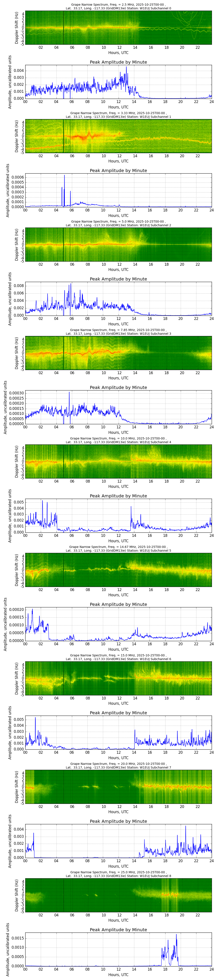Viewport: 218px width, 980px height.
Task: Click the 15.0 MHz Subchannel 6 title
Action: pyautogui.click(x=118, y=657)
